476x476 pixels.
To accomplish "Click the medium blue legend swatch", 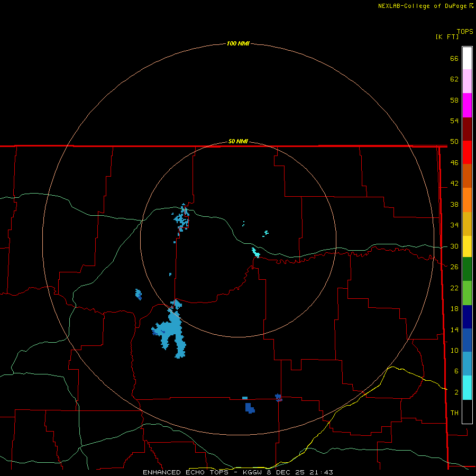I will pyautogui.click(x=467, y=340).
